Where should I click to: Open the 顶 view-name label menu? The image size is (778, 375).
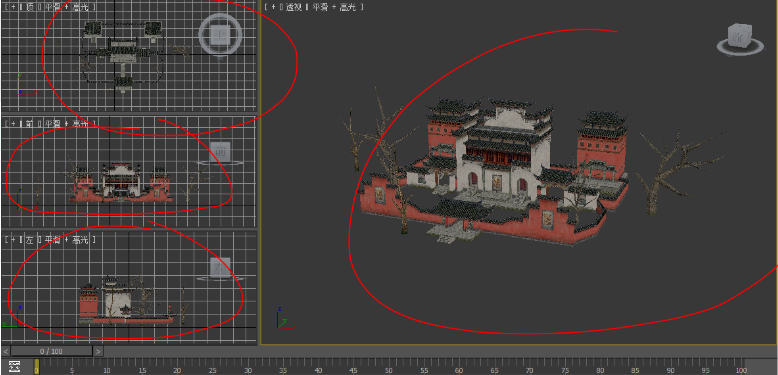tap(30, 7)
